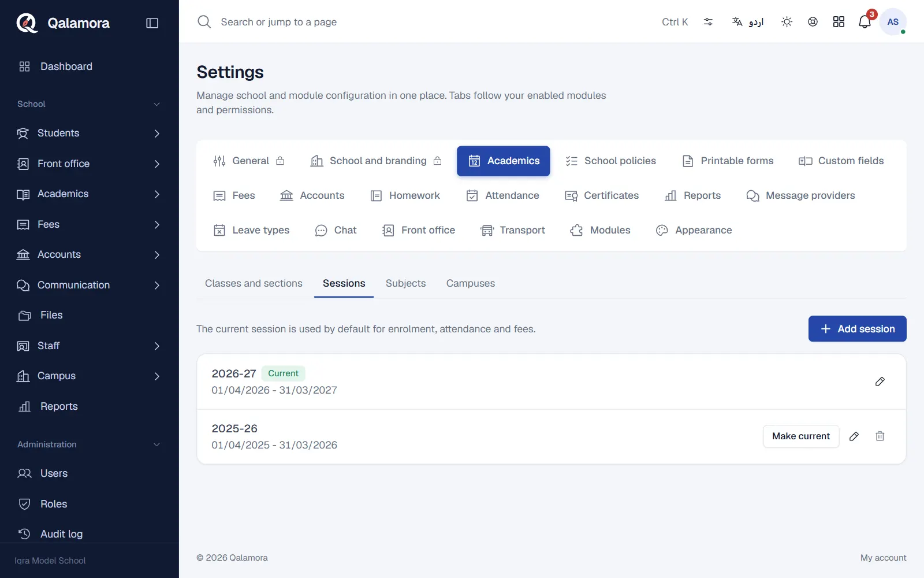Screen dimensions: 924x578
Task: Click the help lifebuoy icon
Action: [x=813, y=22]
